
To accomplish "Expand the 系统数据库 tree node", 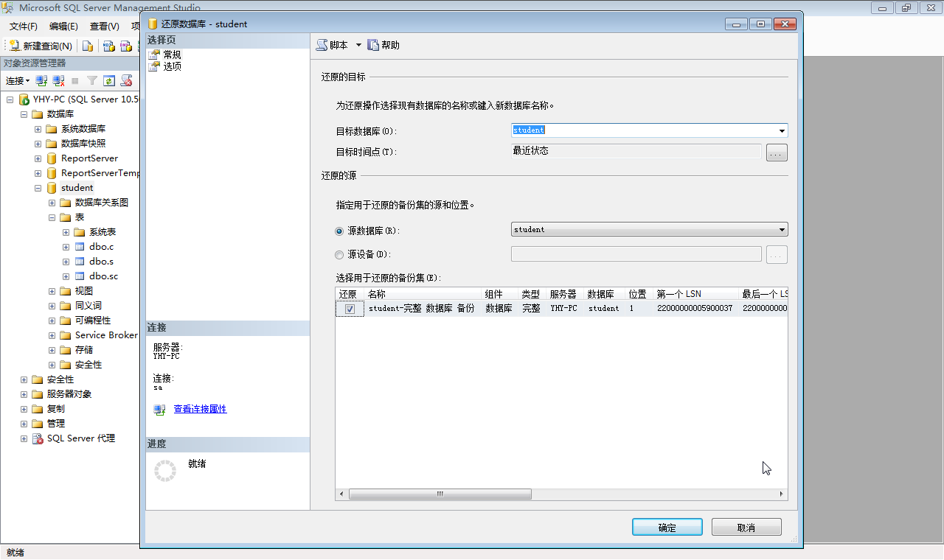I will 38,129.
